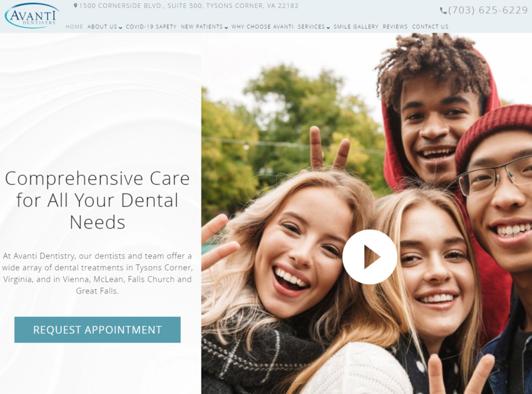Click the Comprehensive Care headline text

97,200
